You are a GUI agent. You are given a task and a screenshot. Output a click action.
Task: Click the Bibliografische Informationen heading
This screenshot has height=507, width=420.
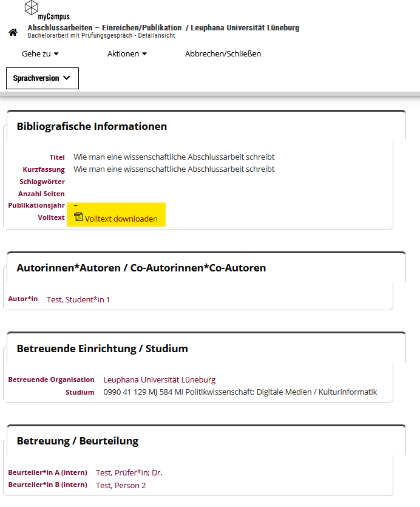click(x=92, y=126)
